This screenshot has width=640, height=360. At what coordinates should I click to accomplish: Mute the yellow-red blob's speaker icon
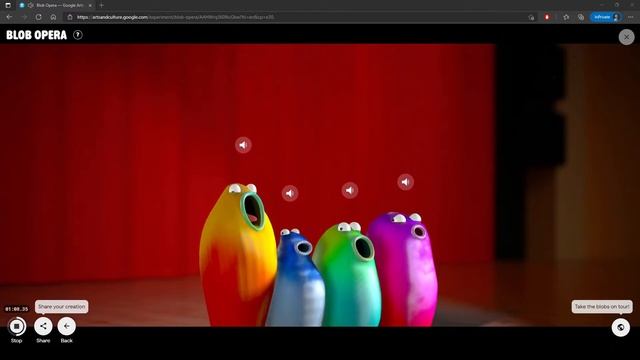point(243,145)
